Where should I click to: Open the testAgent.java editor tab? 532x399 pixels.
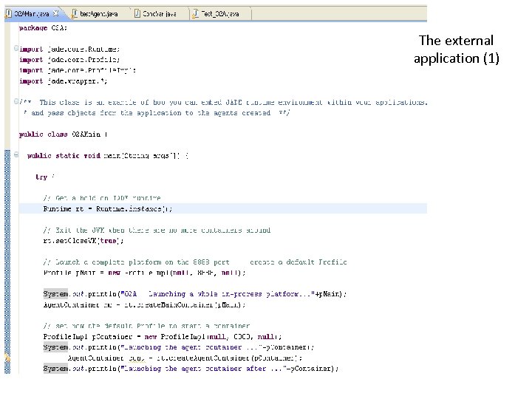coord(99,13)
